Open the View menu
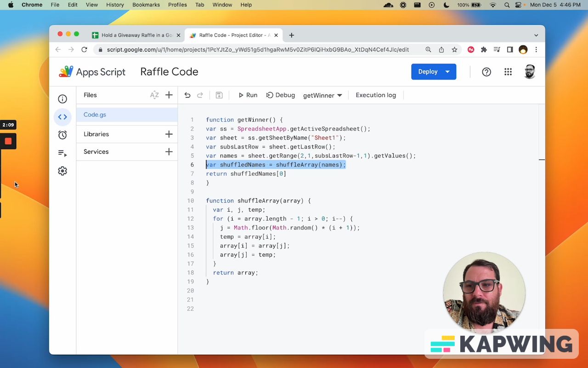This screenshot has width=588, height=368. (x=92, y=5)
